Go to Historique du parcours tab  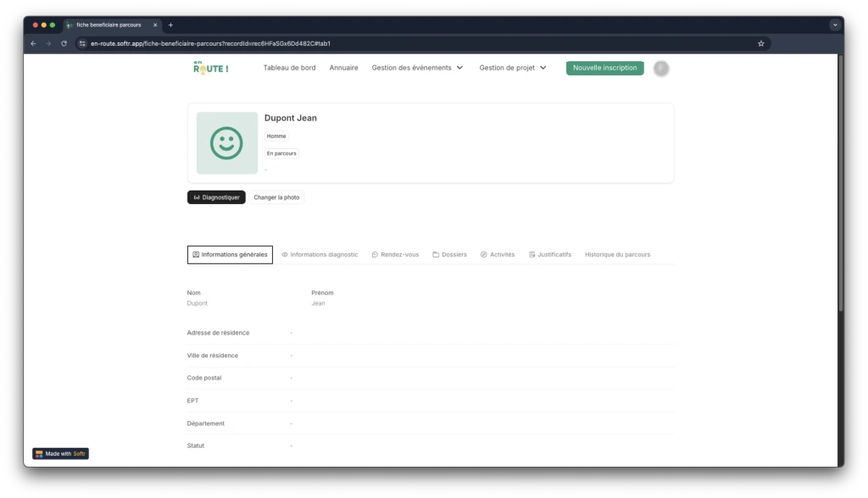coord(617,254)
